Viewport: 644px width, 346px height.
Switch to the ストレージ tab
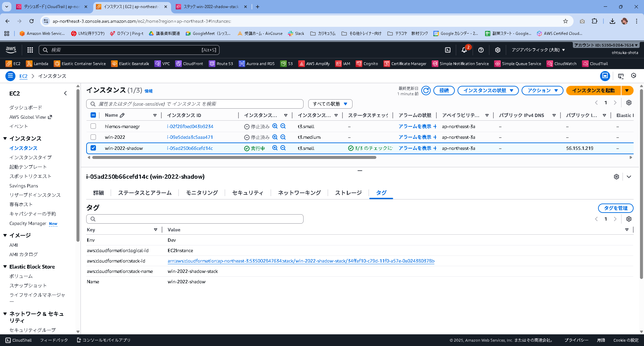tap(348, 193)
